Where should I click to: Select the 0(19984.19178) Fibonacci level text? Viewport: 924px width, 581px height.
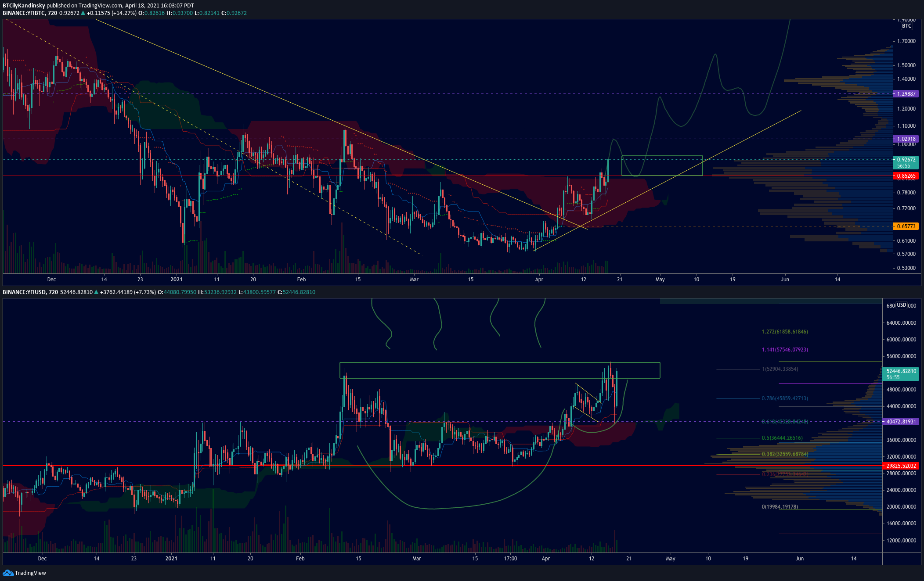780,507
